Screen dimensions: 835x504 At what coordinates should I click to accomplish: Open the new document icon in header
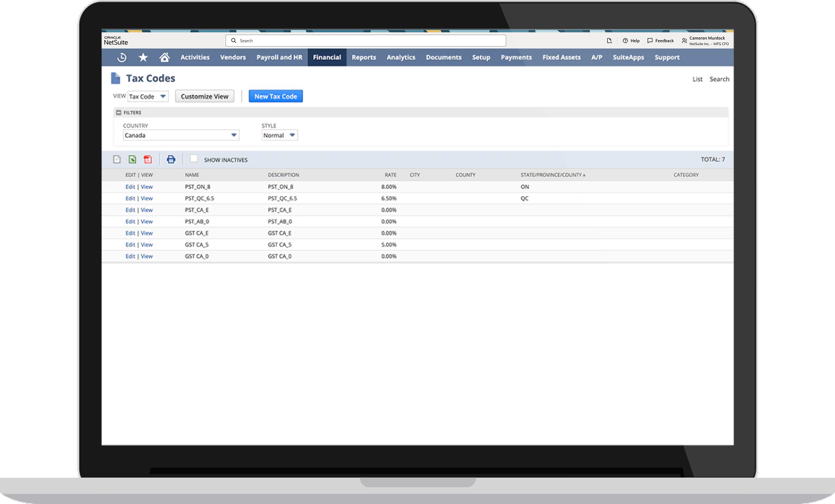point(609,41)
